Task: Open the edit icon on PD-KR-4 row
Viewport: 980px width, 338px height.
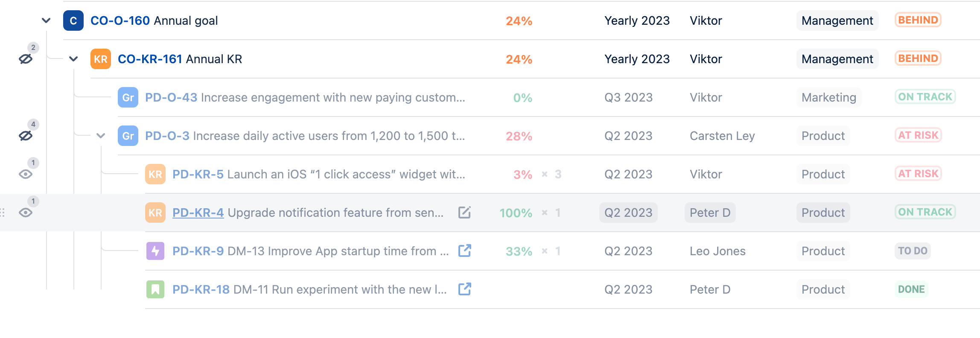Action: click(x=464, y=212)
